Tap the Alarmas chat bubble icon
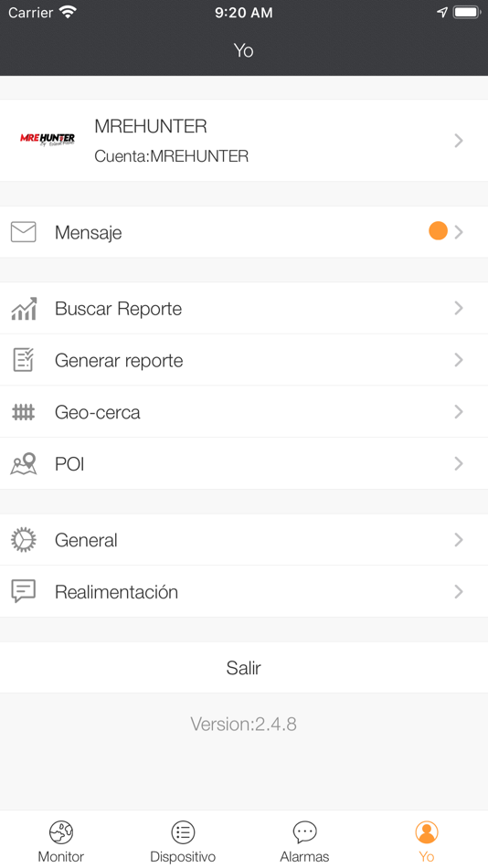The height and width of the screenshot is (868, 488). pyautogui.click(x=304, y=831)
